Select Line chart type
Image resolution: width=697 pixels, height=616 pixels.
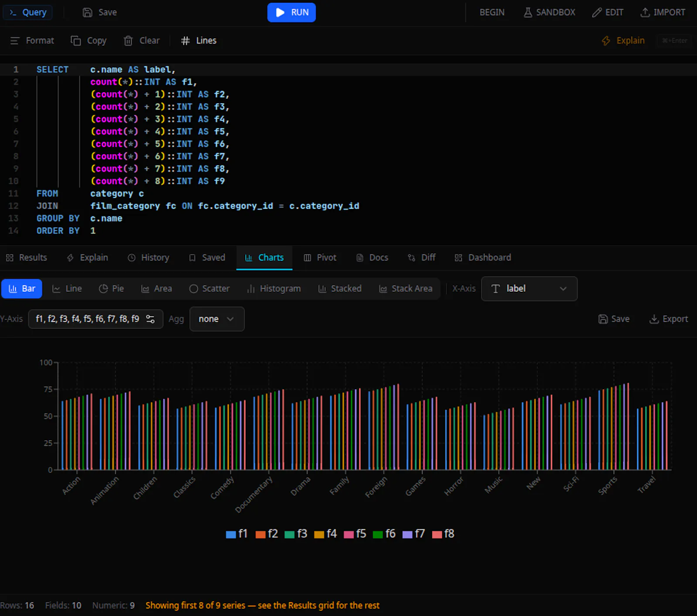[67, 289]
